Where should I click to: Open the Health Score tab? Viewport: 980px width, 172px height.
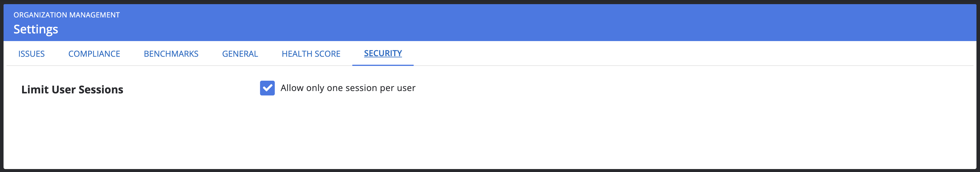click(x=311, y=54)
